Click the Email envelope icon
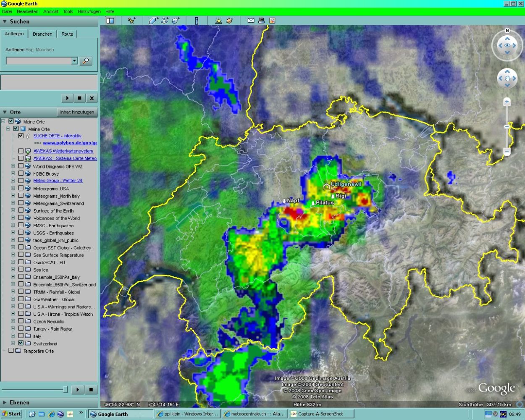The height and width of the screenshot is (420, 525). coord(251,21)
